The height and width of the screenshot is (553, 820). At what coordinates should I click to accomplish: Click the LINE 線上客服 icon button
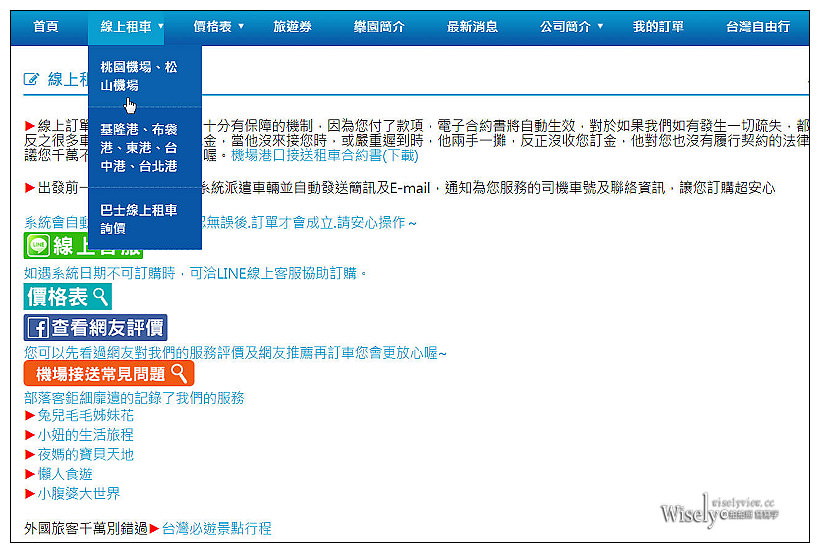click(83, 247)
